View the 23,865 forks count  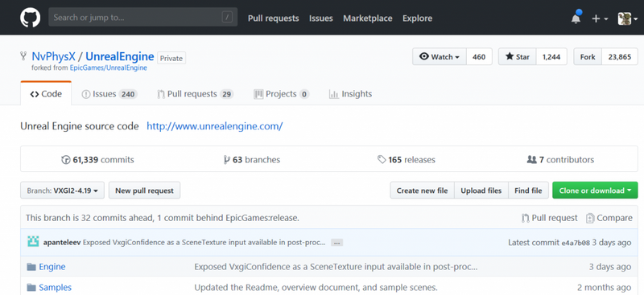[x=619, y=56]
